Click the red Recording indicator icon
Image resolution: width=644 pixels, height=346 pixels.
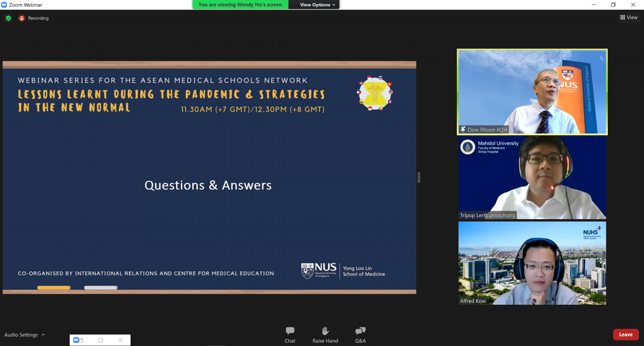(x=22, y=18)
